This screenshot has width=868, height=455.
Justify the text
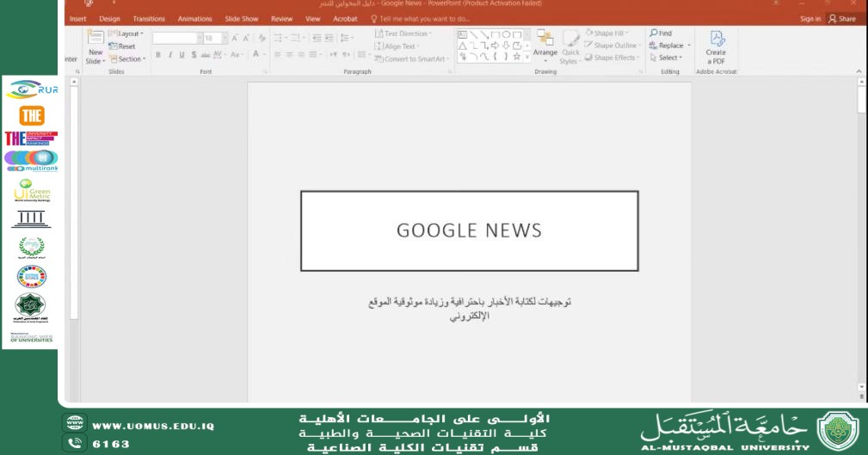coord(313,55)
